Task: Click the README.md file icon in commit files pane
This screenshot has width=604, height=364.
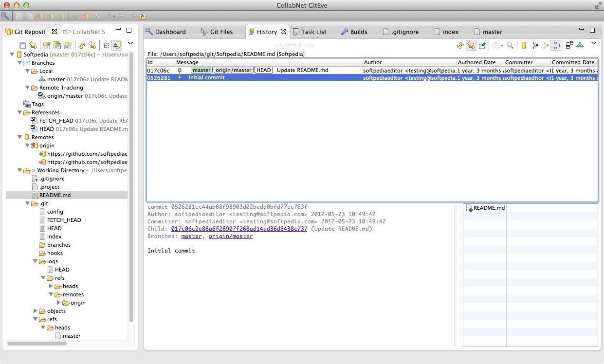Action: coord(469,208)
